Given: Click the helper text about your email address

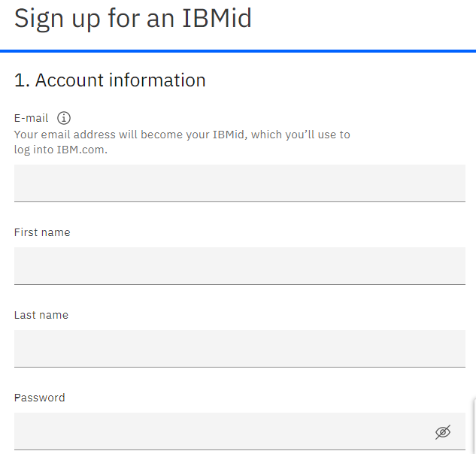Looking at the screenshot, I should point(182,142).
